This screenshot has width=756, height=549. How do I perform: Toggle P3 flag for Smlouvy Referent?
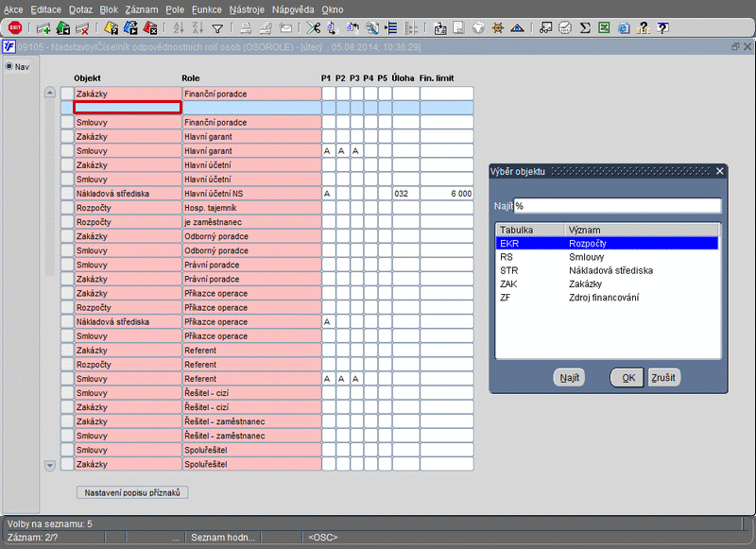click(356, 379)
